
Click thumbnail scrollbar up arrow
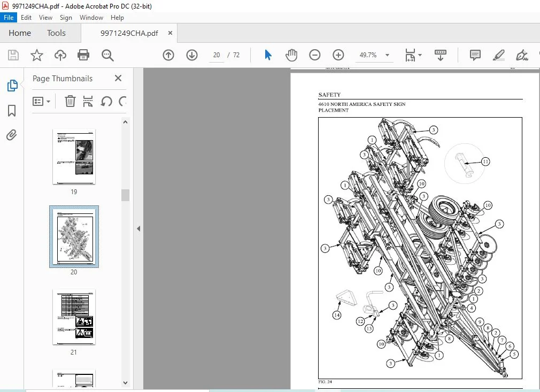point(125,122)
